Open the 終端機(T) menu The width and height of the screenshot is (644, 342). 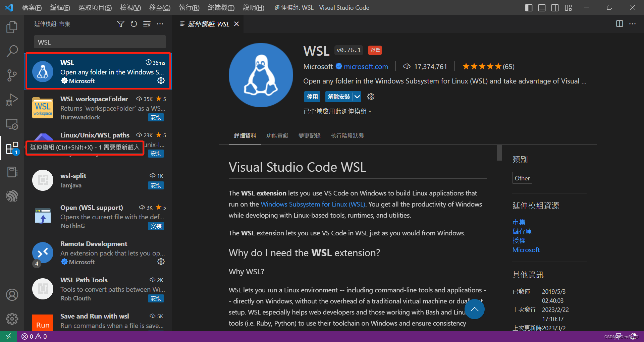click(221, 7)
